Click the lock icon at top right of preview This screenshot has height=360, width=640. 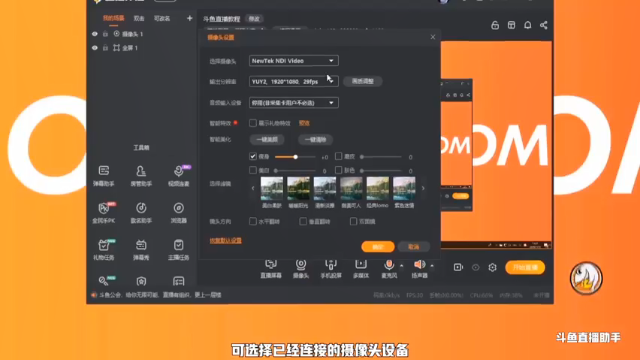[495, 25]
